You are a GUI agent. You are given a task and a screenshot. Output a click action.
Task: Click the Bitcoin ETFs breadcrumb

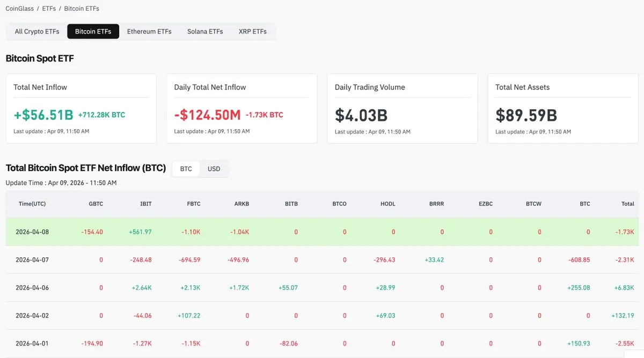pos(82,9)
